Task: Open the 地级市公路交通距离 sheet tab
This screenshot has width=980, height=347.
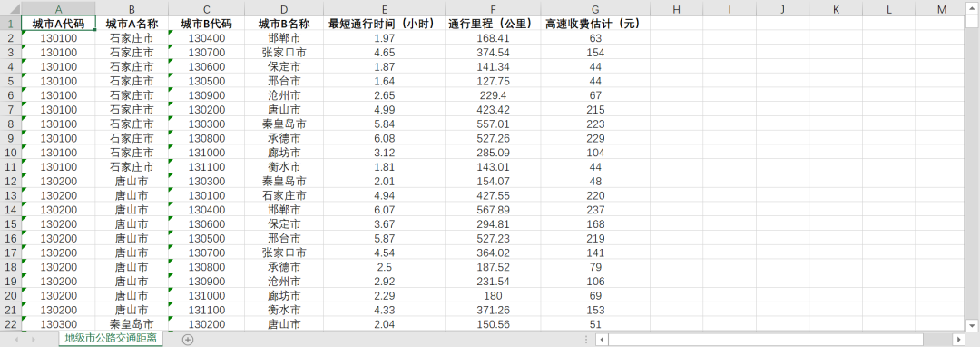Action: click(x=111, y=338)
